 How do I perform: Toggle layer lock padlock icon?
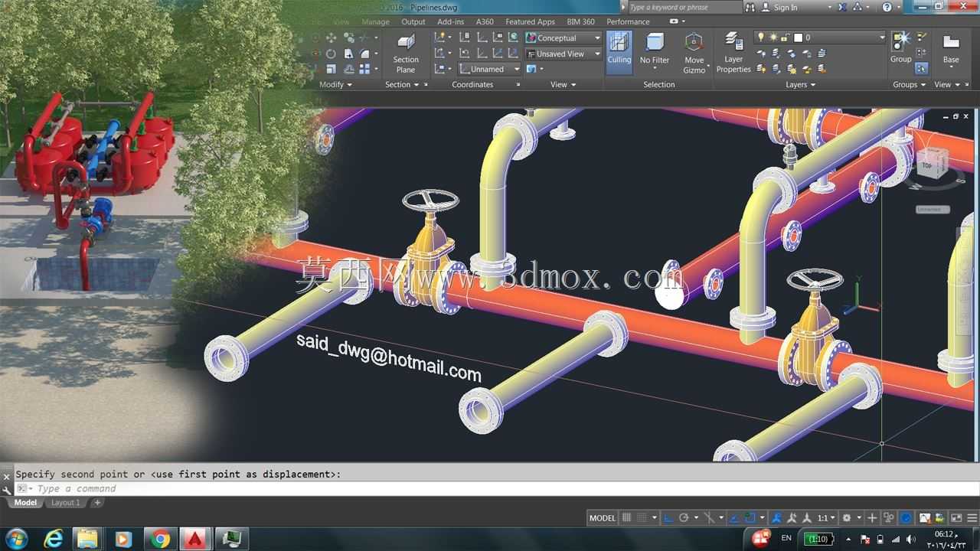click(x=786, y=37)
